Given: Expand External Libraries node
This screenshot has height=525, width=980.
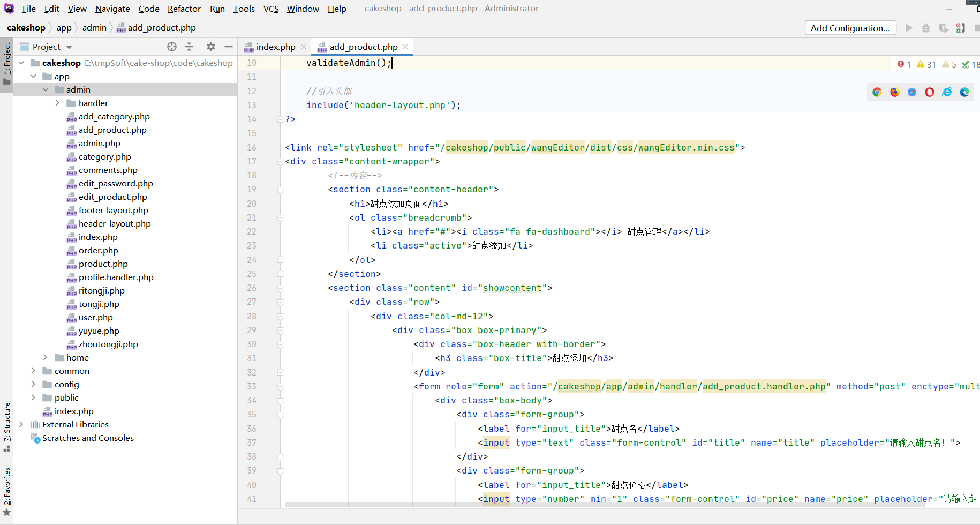Looking at the screenshot, I should 21,424.
